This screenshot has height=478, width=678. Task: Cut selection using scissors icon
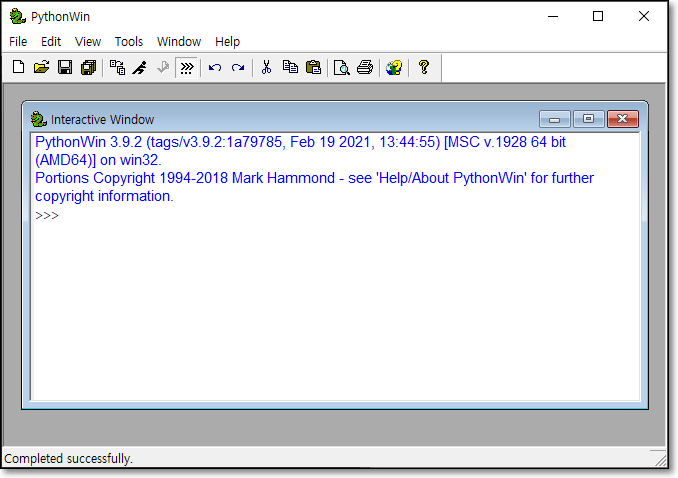[x=267, y=67]
